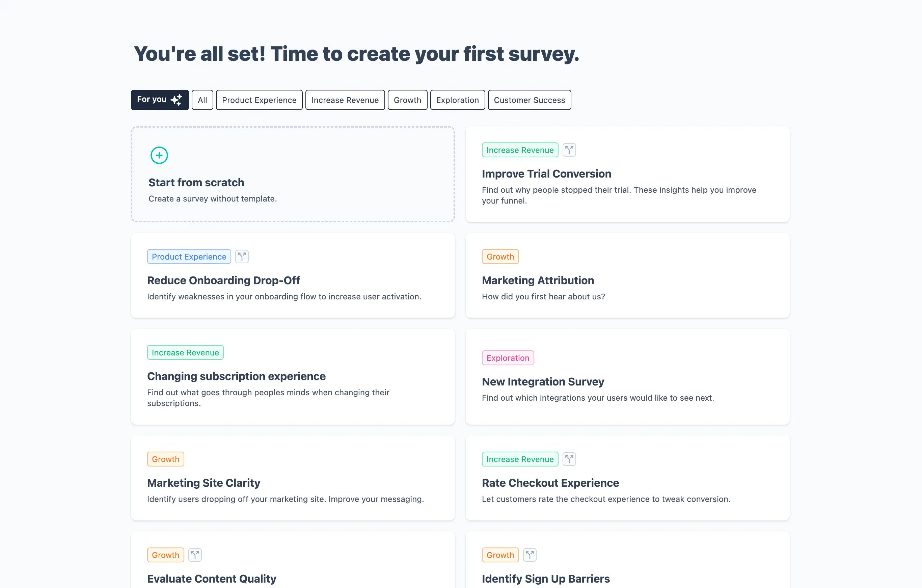Click branching icon on Evaluate Content Quality card
The height and width of the screenshot is (588, 922).
point(195,555)
